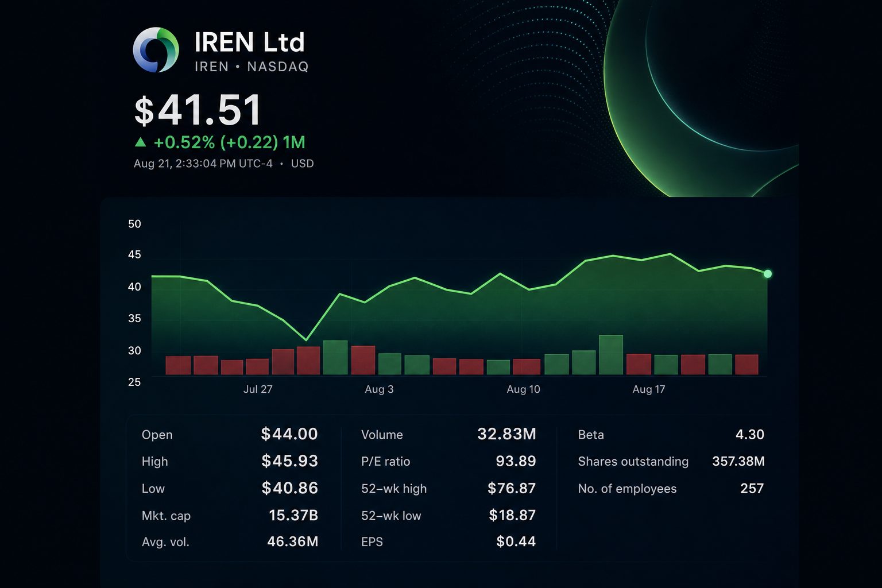Click the green up-arrow change indicator
This screenshot has height=588, width=882.
[x=140, y=142]
